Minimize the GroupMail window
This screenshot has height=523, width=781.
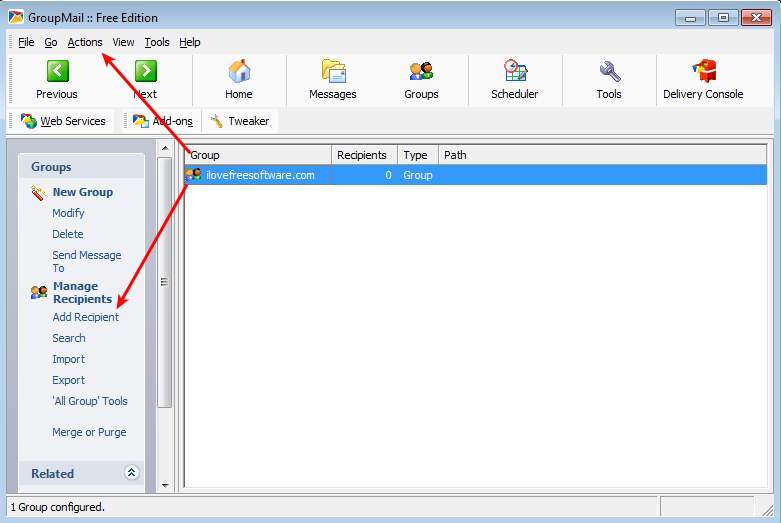click(x=690, y=18)
